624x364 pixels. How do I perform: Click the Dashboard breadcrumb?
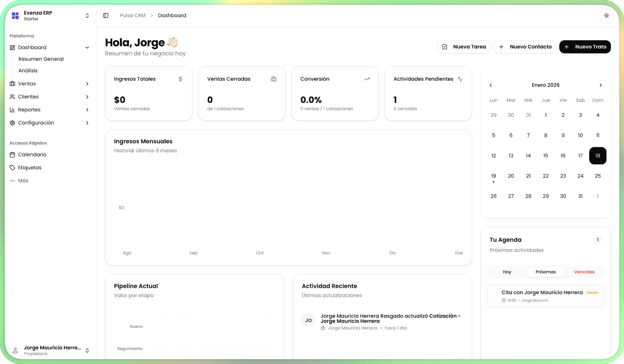pos(172,16)
